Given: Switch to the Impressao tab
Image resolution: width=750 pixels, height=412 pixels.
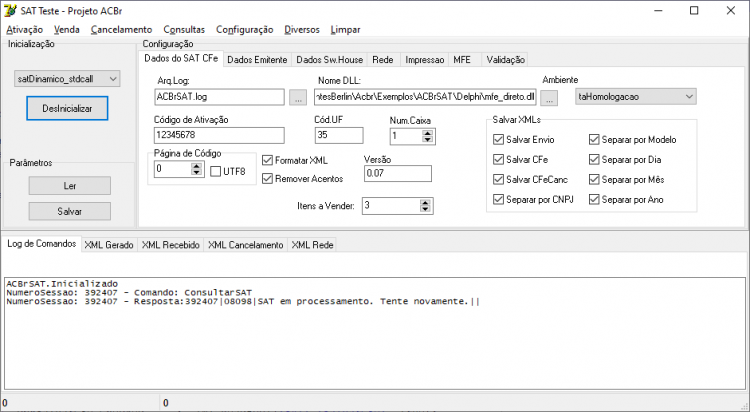Looking at the screenshot, I should pos(425,60).
